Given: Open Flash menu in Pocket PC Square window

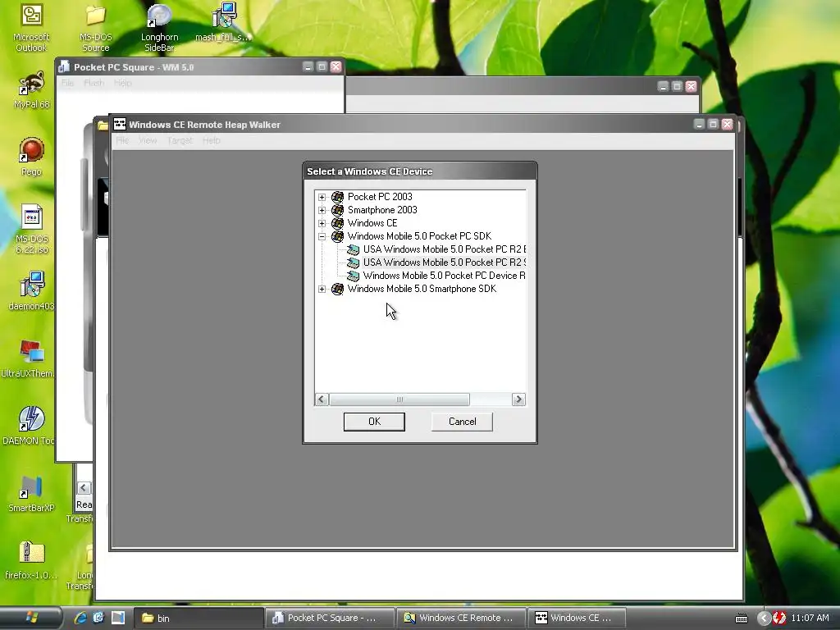Looking at the screenshot, I should (94, 83).
